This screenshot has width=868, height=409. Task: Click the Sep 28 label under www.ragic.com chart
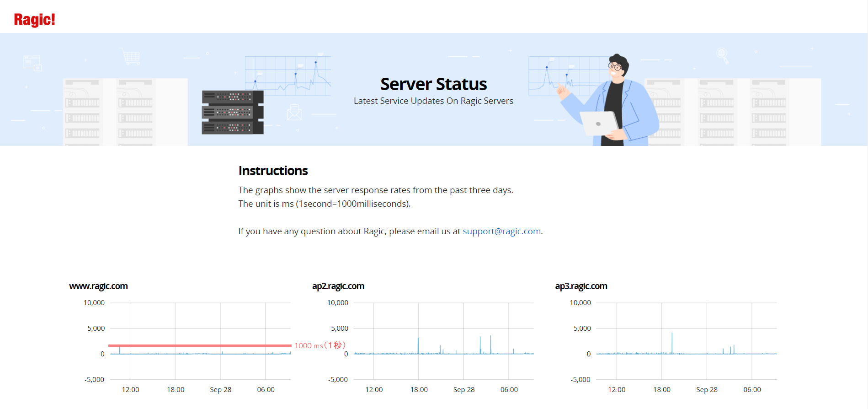(221, 390)
